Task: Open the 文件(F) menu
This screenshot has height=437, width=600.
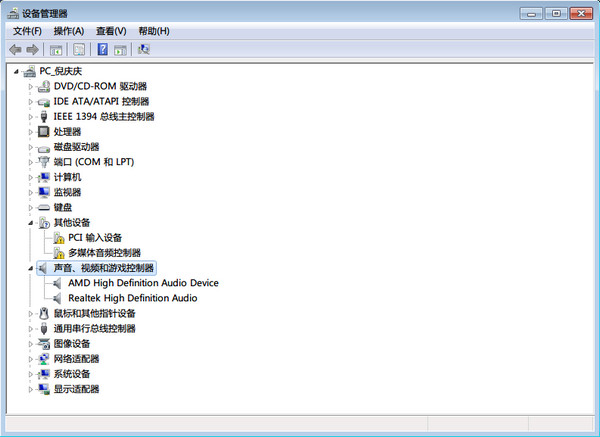Action: [x=27, y=31]
